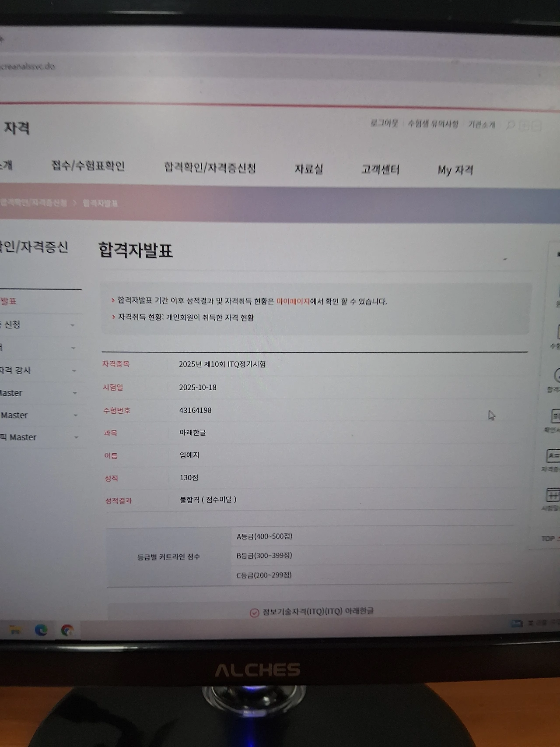The height and width of the screenshot is (747, 560).
Task: Click the calendar icon in right quick menu
Action: [x=553, y=495]
